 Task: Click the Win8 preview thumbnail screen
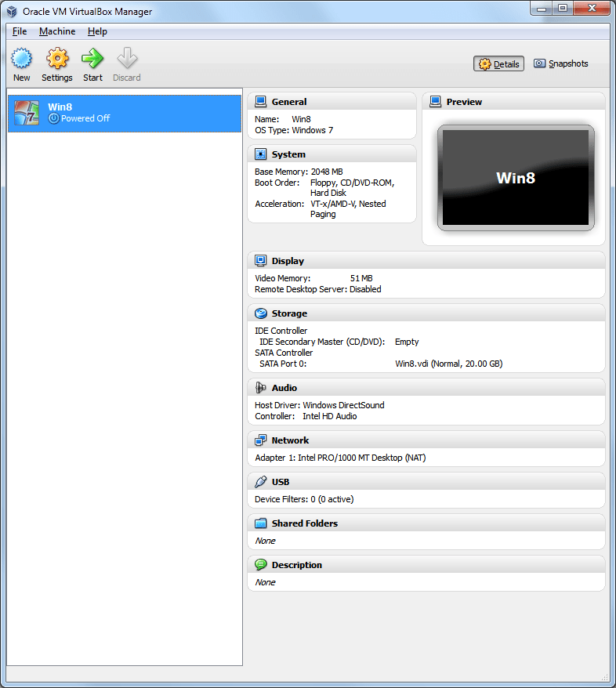(516, 178)
